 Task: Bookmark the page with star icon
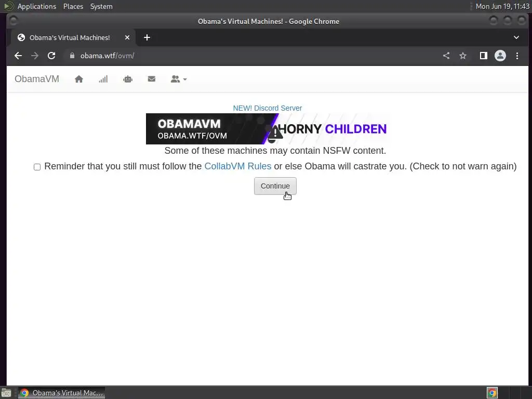(463, 56)
